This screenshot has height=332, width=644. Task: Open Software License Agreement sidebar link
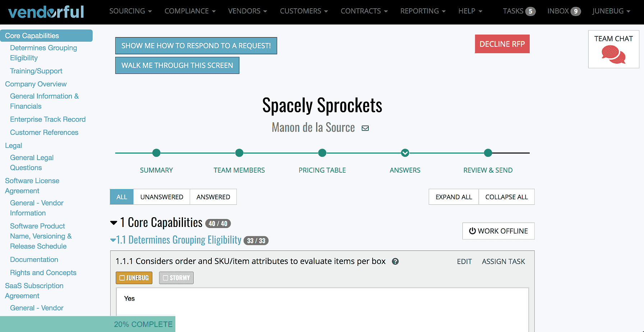32,186
